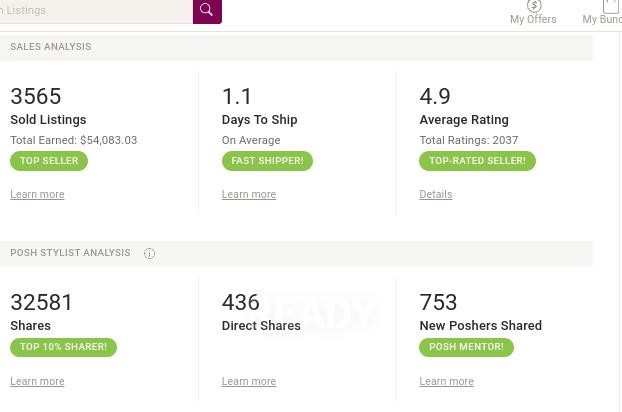This screenshot has width=622, height=412.
Task: Open Learn more under Direct Shares
Action: (x=248, y=382)
